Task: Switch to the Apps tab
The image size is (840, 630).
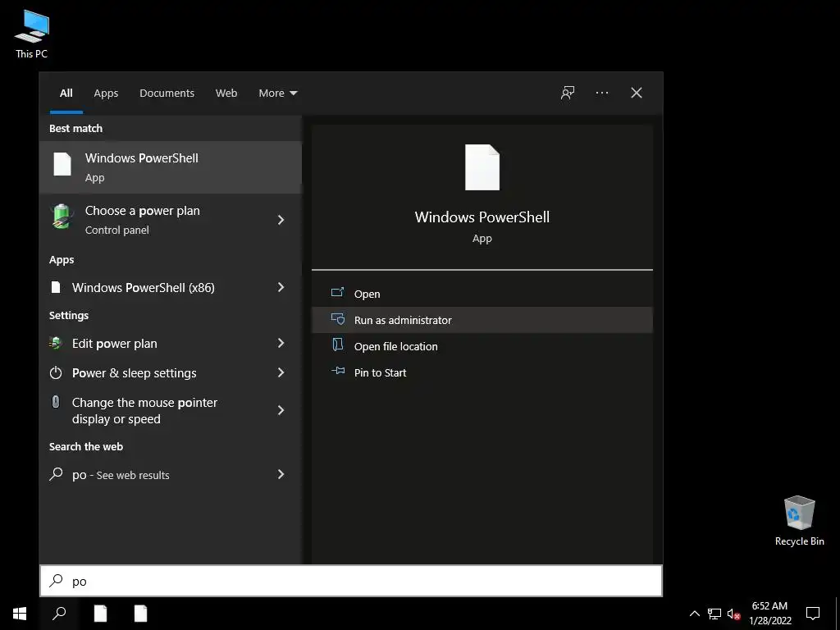Action: click(106, 94)
